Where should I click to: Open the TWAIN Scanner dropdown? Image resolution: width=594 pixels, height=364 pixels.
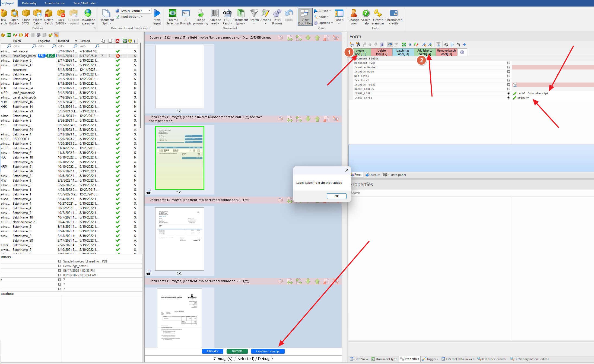tap(149, 11)
